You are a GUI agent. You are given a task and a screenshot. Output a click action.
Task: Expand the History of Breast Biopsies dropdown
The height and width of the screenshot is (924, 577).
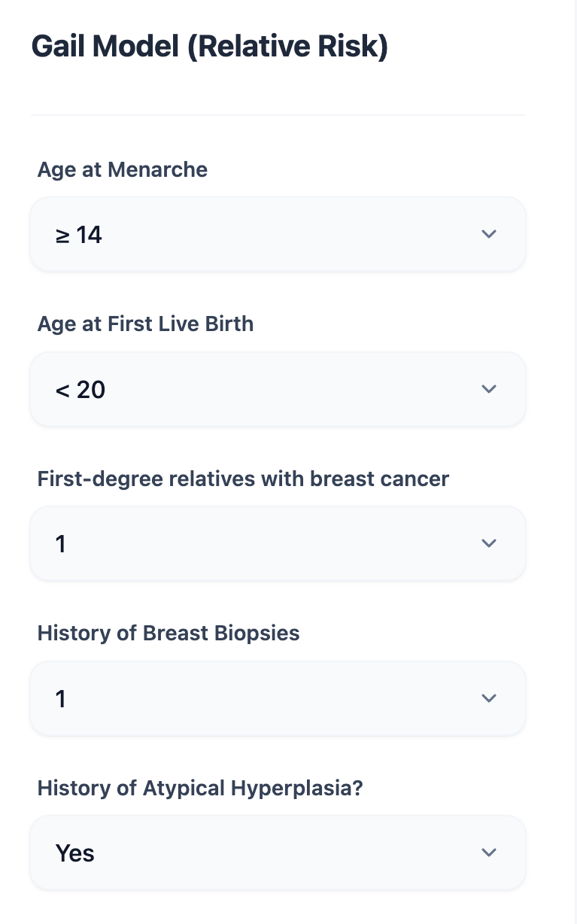(x=278, y=699)
